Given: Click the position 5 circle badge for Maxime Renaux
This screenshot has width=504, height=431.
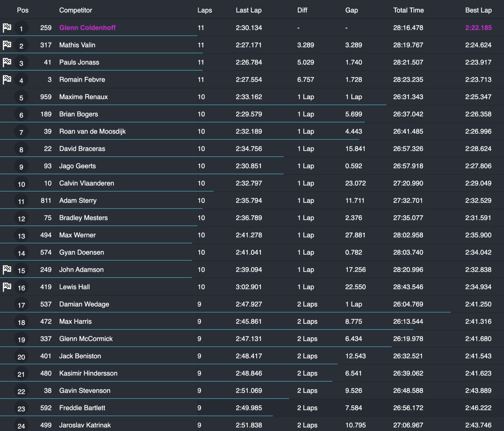Looking at the screenshot, I should pyautogui.click(x=21, y=97).
